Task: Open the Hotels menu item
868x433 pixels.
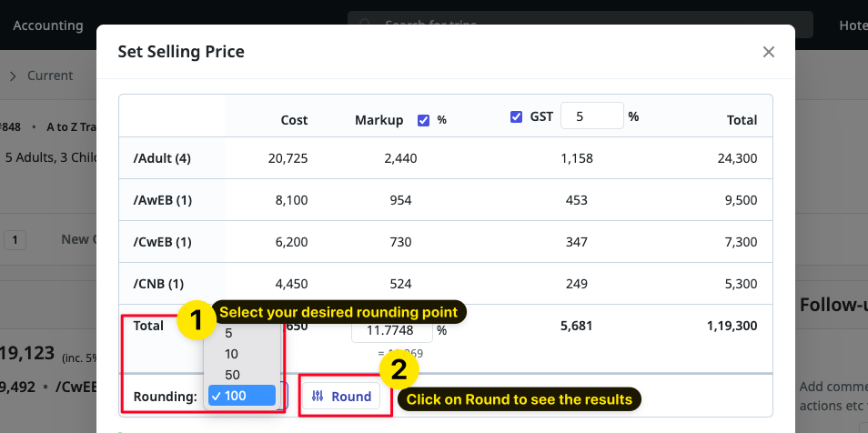Action: (853, 25)
